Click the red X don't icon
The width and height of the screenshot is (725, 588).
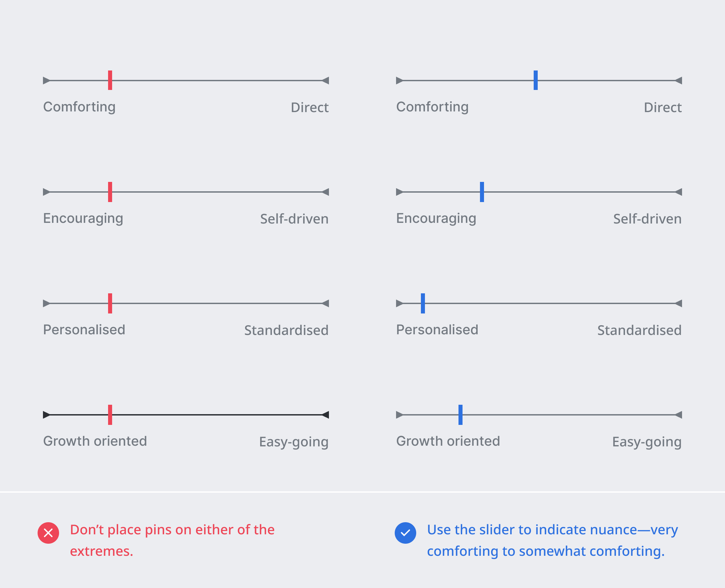click(x=48, y=533)
